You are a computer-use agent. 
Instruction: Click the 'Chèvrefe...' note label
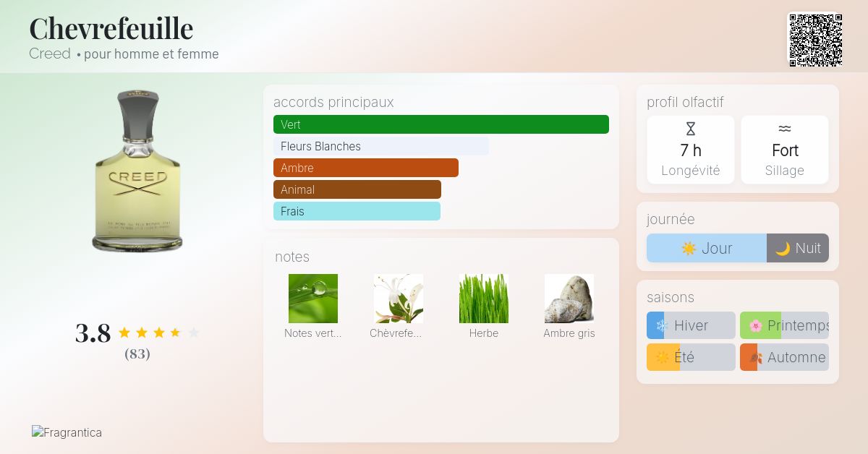tap(395, 333)
